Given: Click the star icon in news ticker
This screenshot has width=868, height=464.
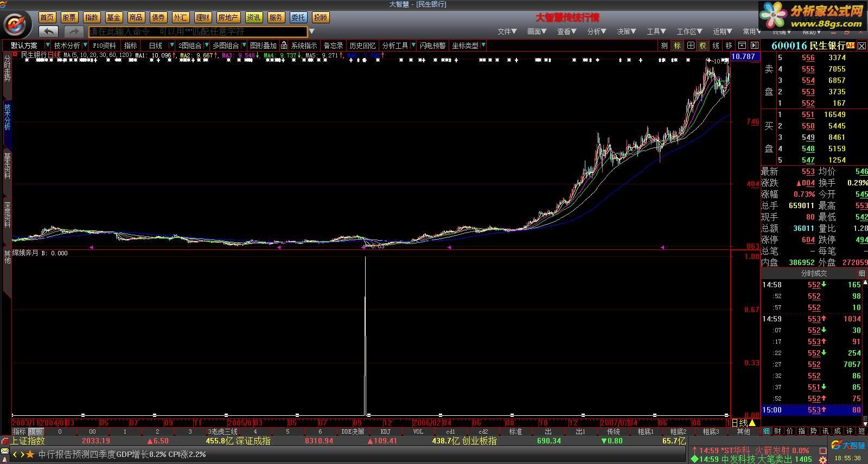Looking at the screenshot, I should click(30, 454).
